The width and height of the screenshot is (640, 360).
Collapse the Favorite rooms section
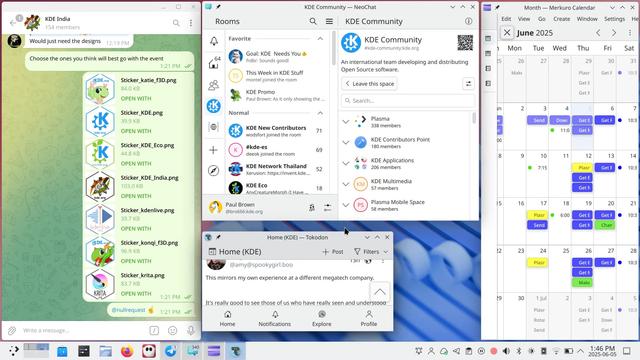[320, 38]
